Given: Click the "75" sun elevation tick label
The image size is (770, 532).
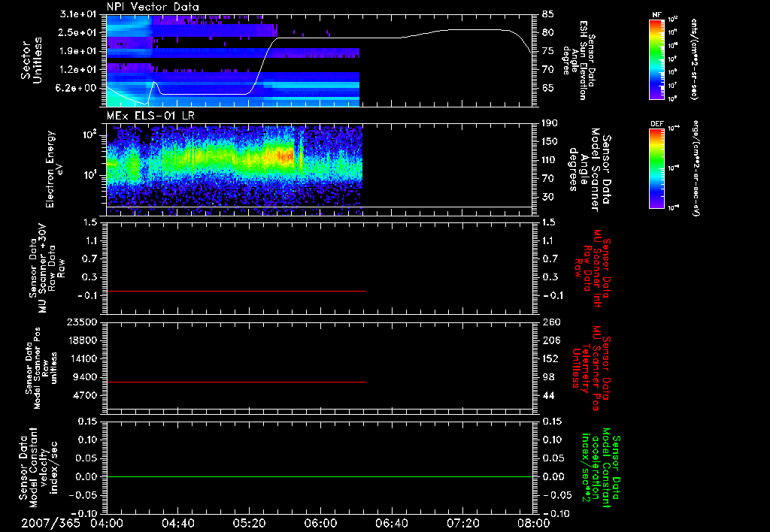Looking at the screenshot, I should point(548,51).
